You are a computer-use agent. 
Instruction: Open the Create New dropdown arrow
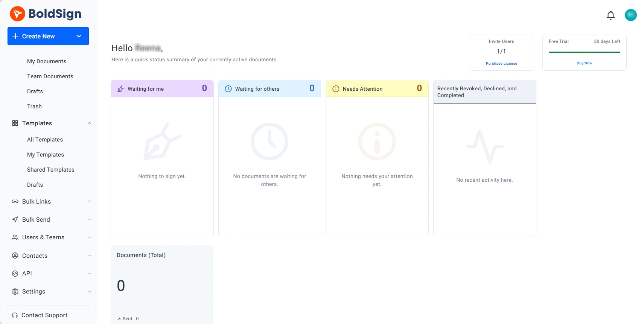(x=79, y=36)
